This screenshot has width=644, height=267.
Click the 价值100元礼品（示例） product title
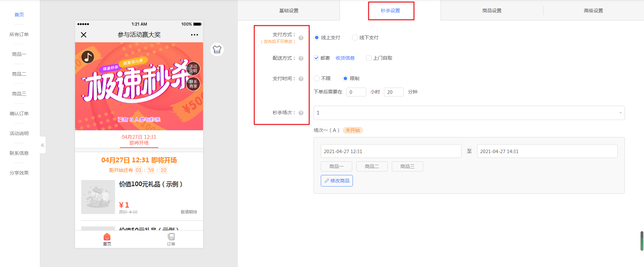(151, 184)
